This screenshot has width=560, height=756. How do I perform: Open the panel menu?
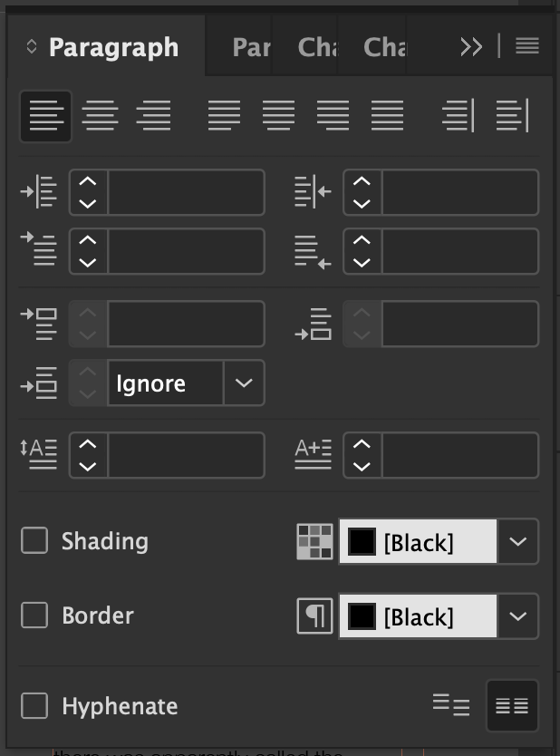click(526, 46)
